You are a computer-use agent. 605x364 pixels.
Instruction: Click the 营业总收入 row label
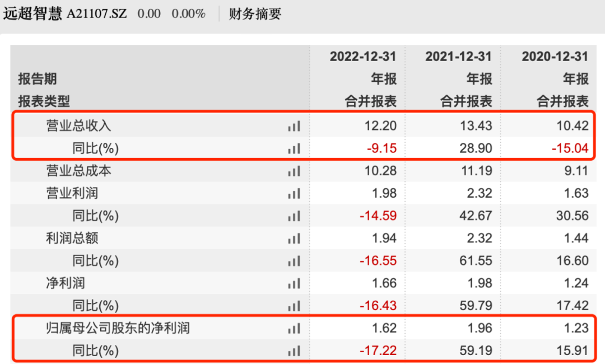coord(78,127)
